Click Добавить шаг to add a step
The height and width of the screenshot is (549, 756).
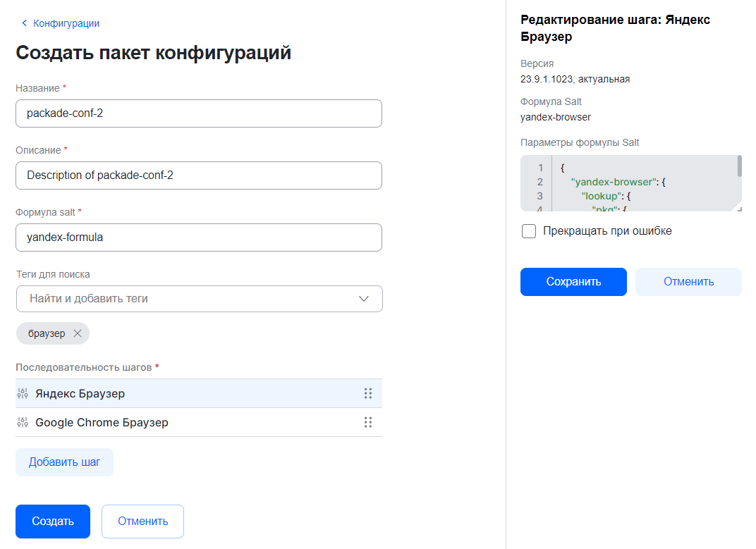point(64,462)
